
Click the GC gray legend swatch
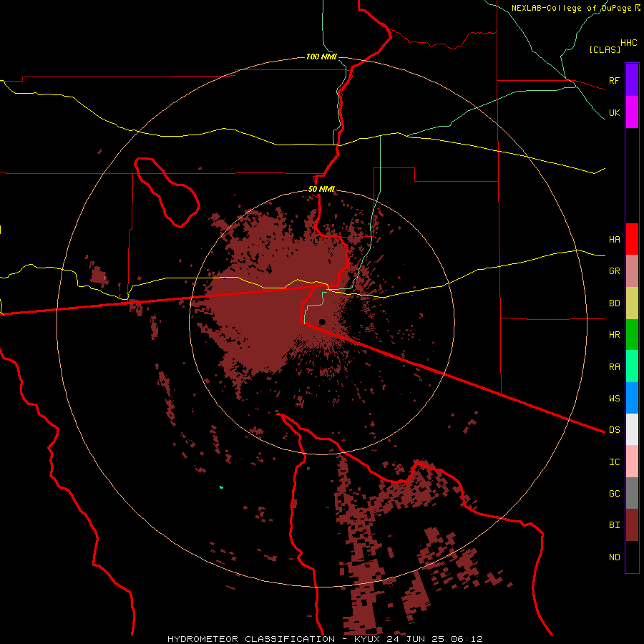[632, 493]
